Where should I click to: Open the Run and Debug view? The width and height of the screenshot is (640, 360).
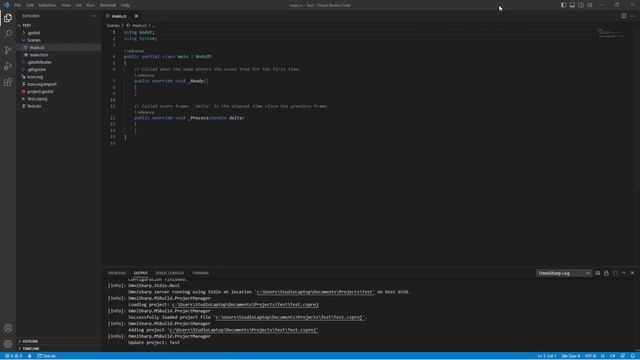(x=8, y=66)
